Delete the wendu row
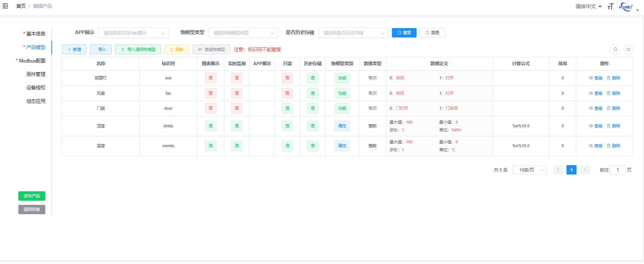 tap(614, 146)
